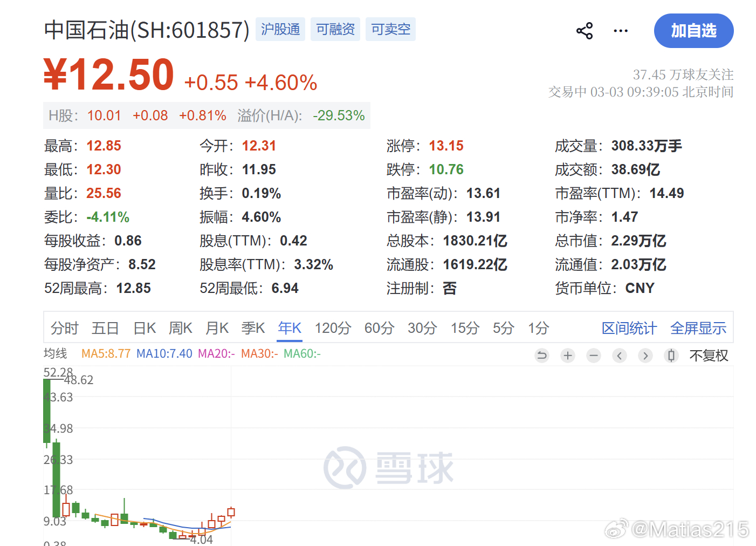
Task: Open the 不复权 adjustment dropdown
Action: pos(709,356)
